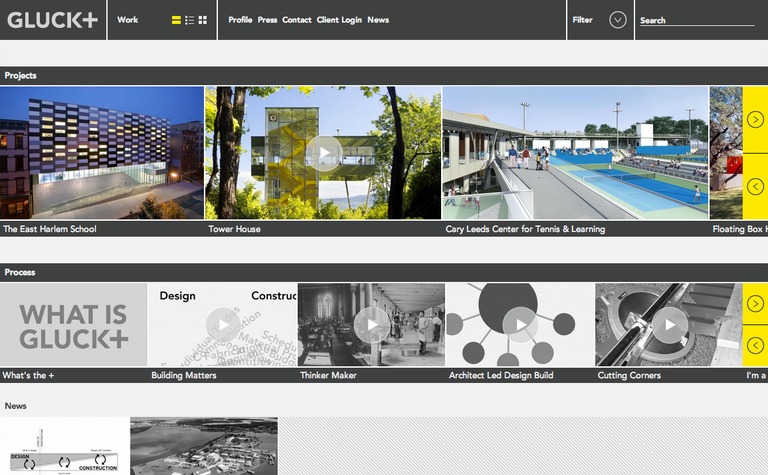Open the News link in header
The height and width of the screenshot is (475, 768).
tap(378, 20)
